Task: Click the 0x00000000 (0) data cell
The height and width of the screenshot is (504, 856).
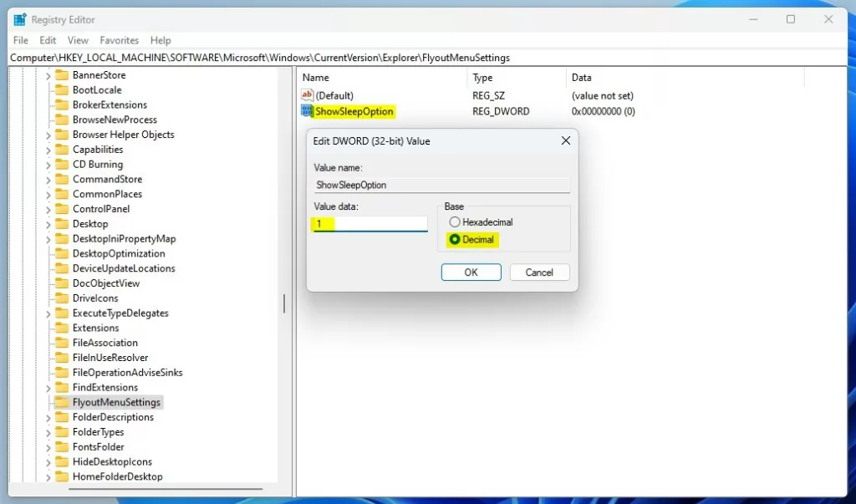Action: (604, 111)
